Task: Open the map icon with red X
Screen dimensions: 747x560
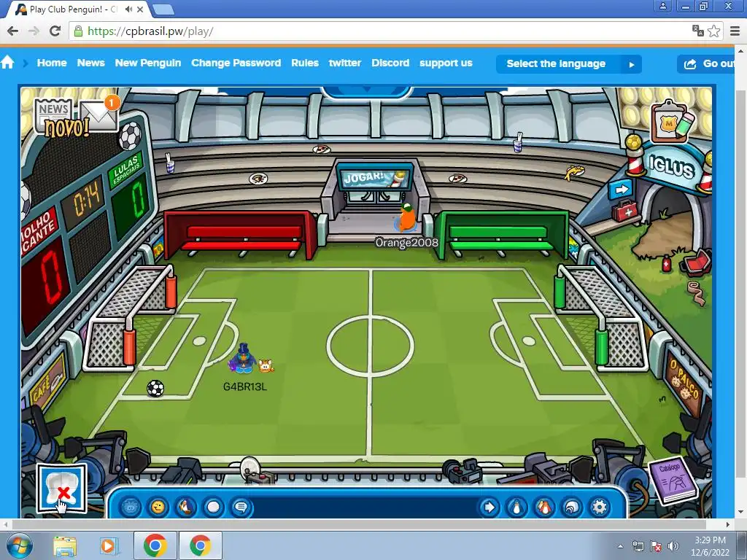Action: click(61, 489)
